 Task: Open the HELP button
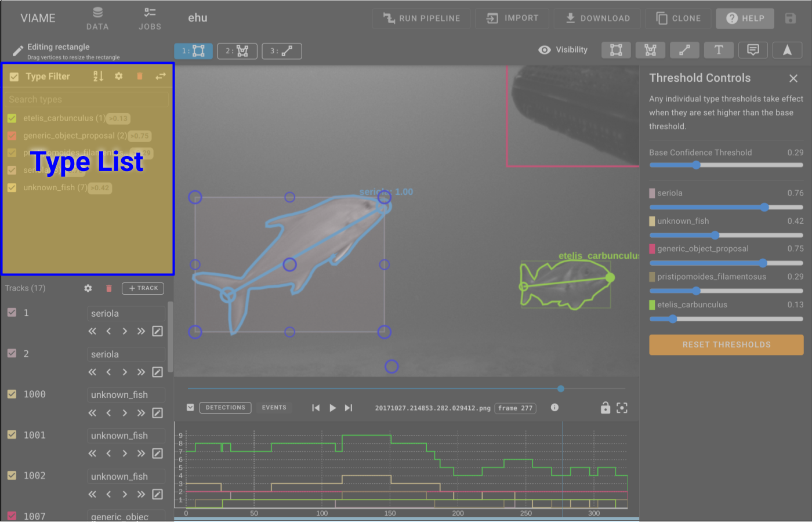pyautogui.click(x=745, y=19)
